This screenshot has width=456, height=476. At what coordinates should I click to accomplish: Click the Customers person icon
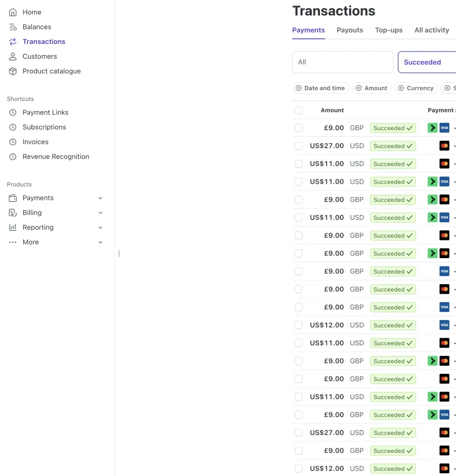click(x=13, y=57)
